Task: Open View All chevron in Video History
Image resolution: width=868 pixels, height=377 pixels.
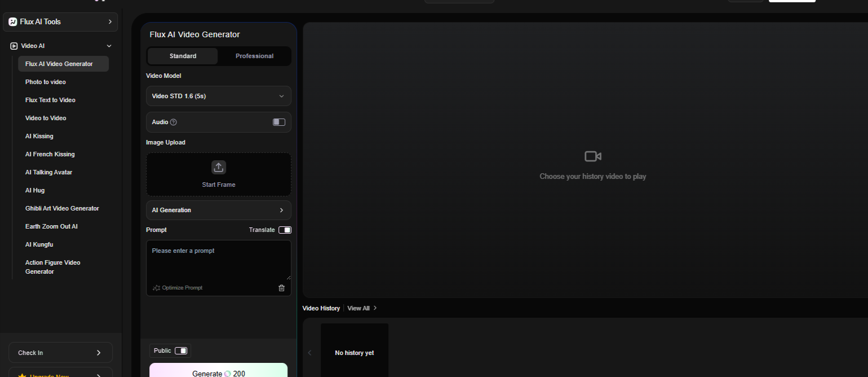Action: tap(375, 308)
